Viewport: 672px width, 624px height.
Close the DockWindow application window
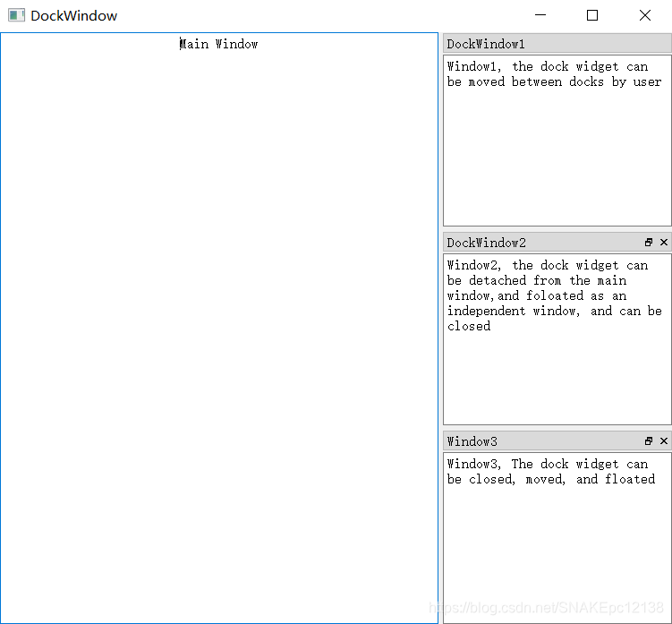[644, 15]
